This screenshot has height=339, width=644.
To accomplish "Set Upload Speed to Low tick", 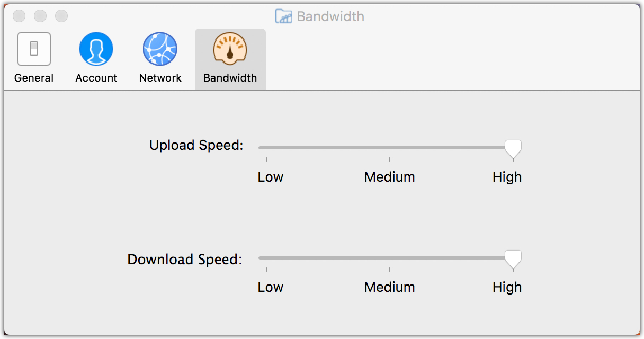I will click(266, 148).
